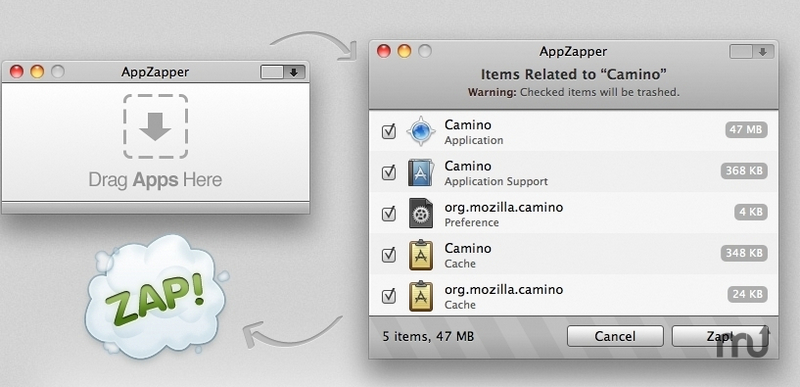This screenshot has height=387, width=800.
Task: Select the org.mozilla.camino Preference row
Action: pyautogui.click(x=573, y=213)
